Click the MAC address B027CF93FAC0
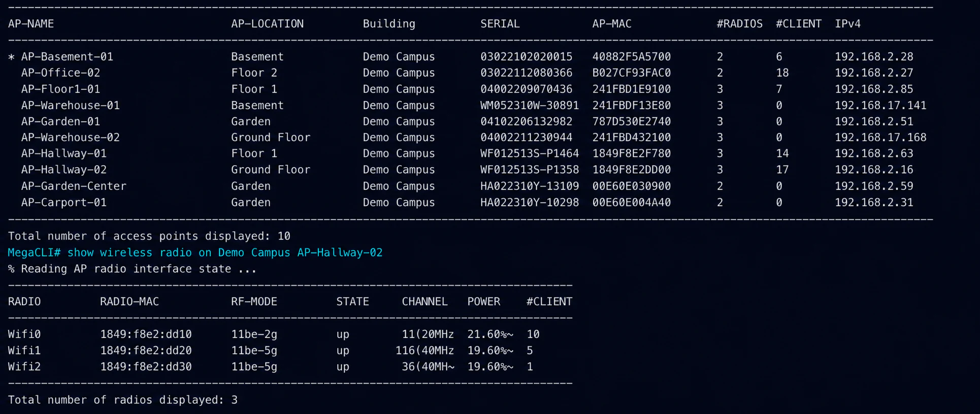The image size is (980, 414). 631,73
